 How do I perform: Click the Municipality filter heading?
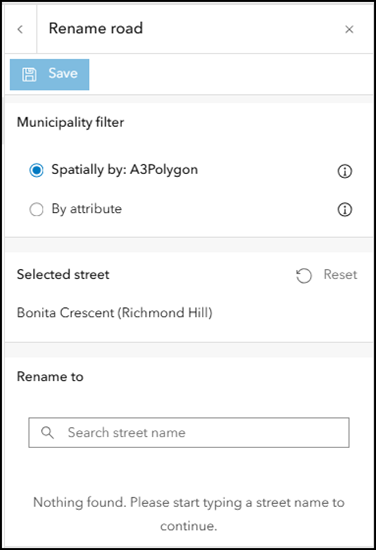pos(70,122)
